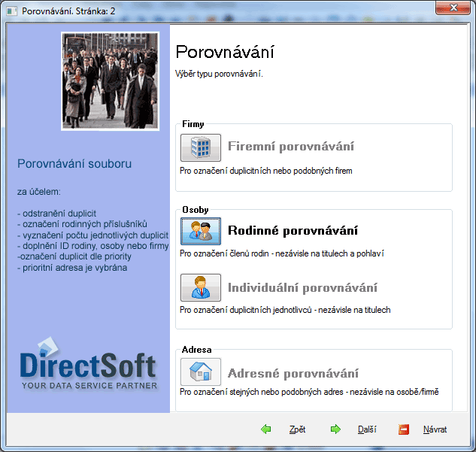Click the "Rodinné porovnávání" label
476x452 pixels.
pos(293,230)
